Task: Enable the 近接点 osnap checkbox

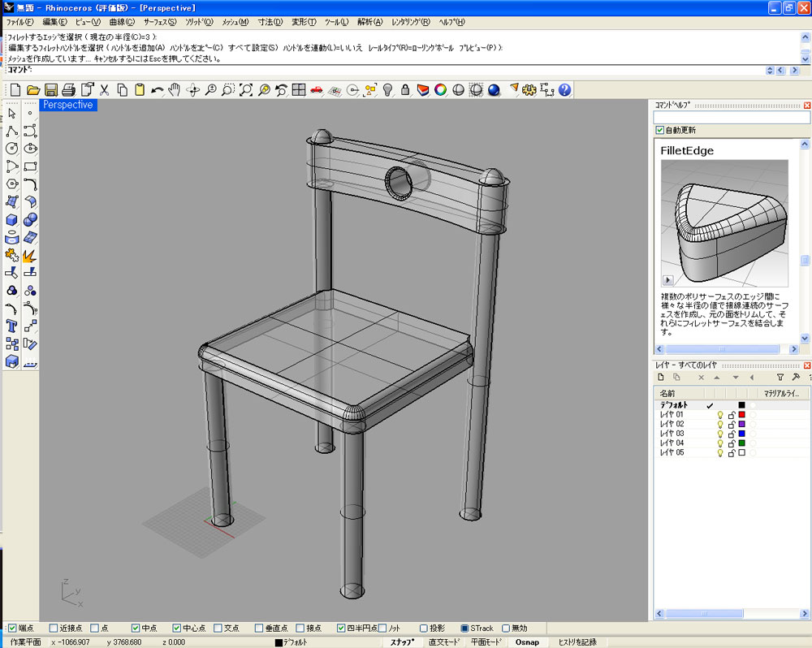Action: (x=54, y=628)
